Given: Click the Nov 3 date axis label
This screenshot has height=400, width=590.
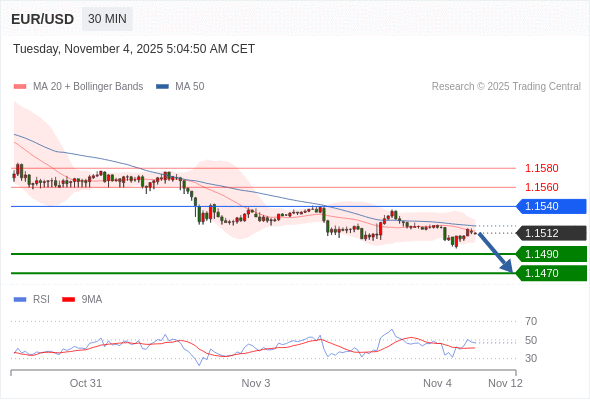Looking at the screenshot, I should 256,383.
